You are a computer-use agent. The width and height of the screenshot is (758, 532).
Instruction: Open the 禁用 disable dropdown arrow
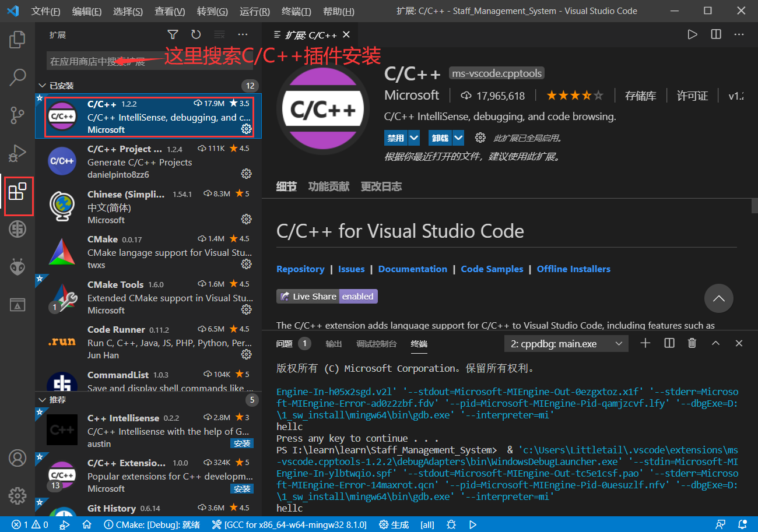(414, 138)
